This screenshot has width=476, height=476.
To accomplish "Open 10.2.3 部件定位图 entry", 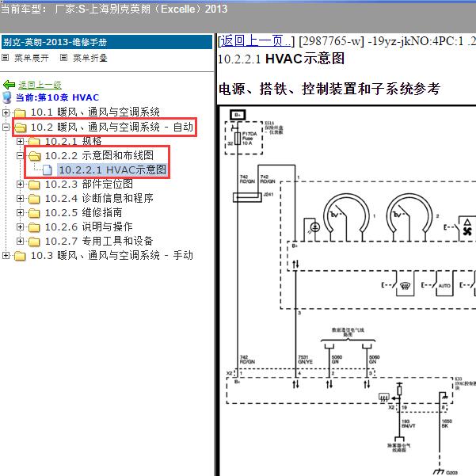I will pos(89,184).
